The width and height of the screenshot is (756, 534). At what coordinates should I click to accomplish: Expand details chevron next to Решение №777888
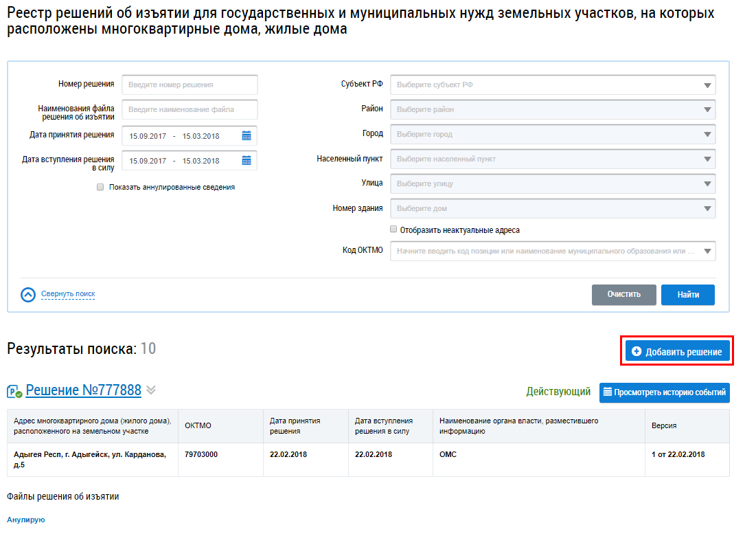(151, 390)
